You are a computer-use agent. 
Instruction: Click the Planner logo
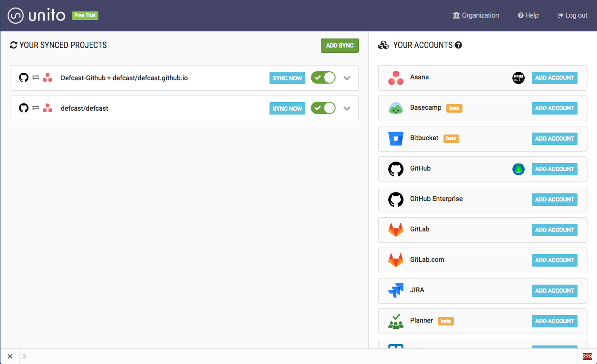click(x=396, y=321)
